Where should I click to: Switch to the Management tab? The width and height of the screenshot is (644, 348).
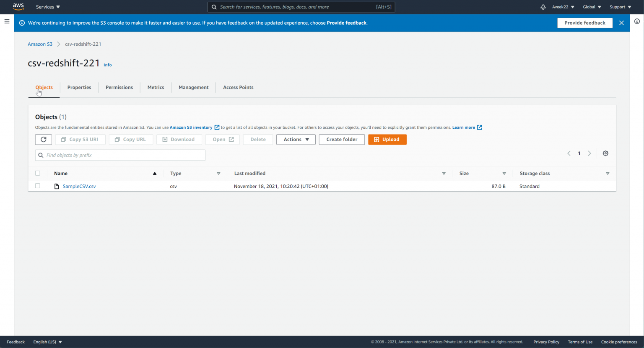[x=193, y=87]
